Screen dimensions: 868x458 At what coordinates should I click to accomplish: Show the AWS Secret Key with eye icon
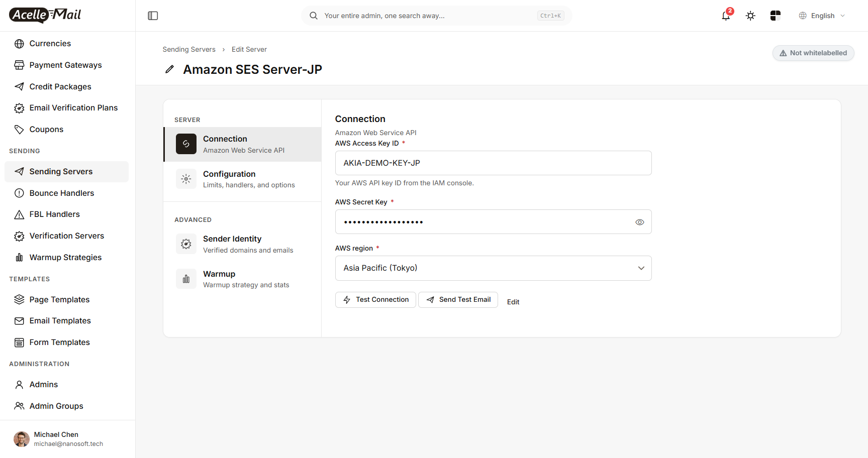639,222
